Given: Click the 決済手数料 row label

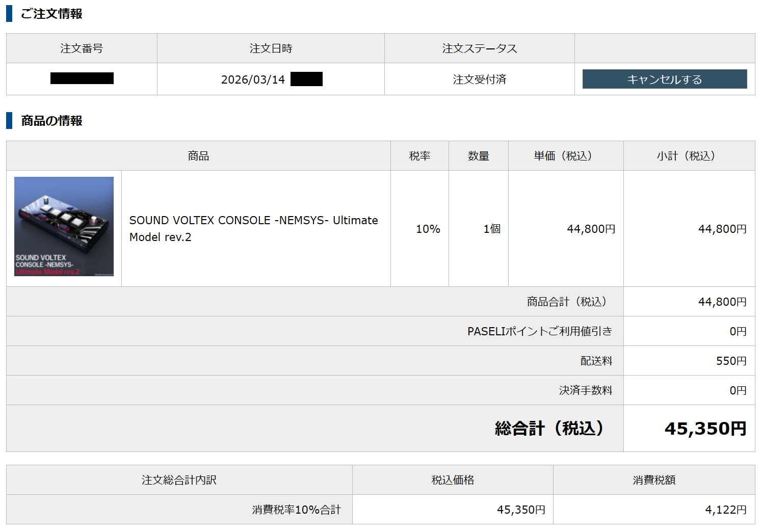Looking at the screenshot, I should (x=585, y=390).
